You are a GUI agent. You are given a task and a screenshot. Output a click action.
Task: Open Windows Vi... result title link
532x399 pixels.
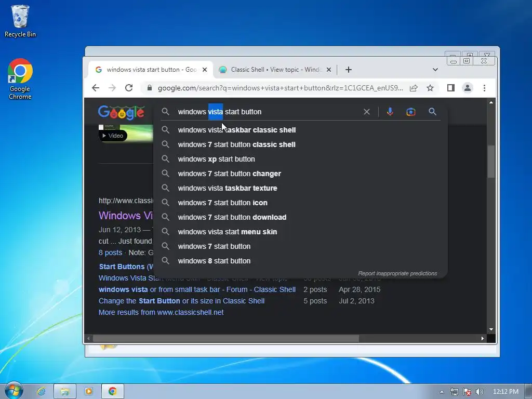[126, 216]
